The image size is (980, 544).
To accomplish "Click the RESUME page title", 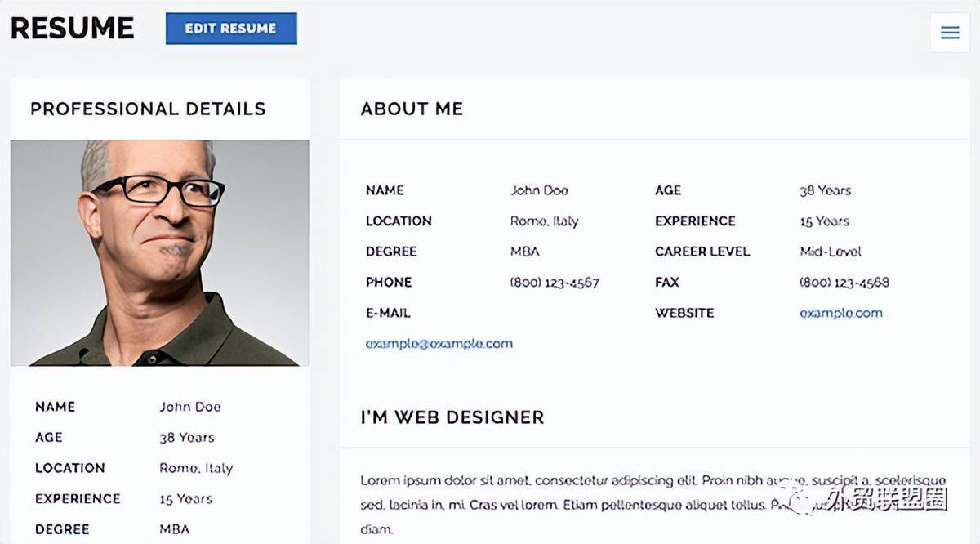I will (x=72, y=29).
